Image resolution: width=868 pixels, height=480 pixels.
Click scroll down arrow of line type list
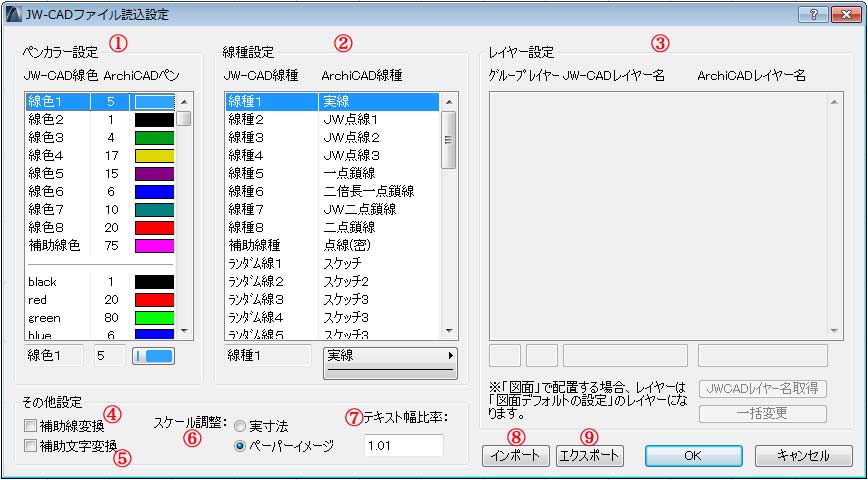(449, 331)
